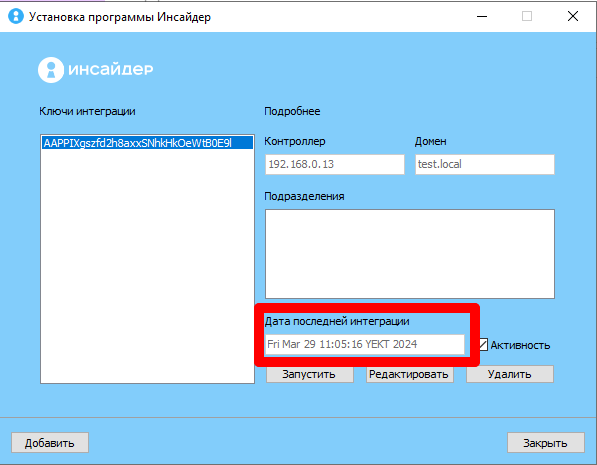
Task: Click the Дата последней интеграции field
Action: [365, 344]
